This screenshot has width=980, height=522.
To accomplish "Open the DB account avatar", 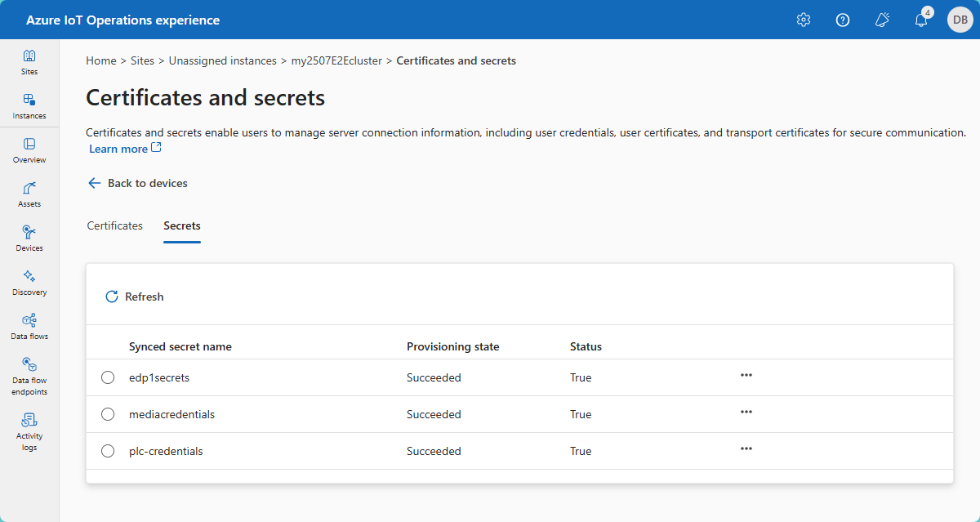I will click(x=960, y=20).
